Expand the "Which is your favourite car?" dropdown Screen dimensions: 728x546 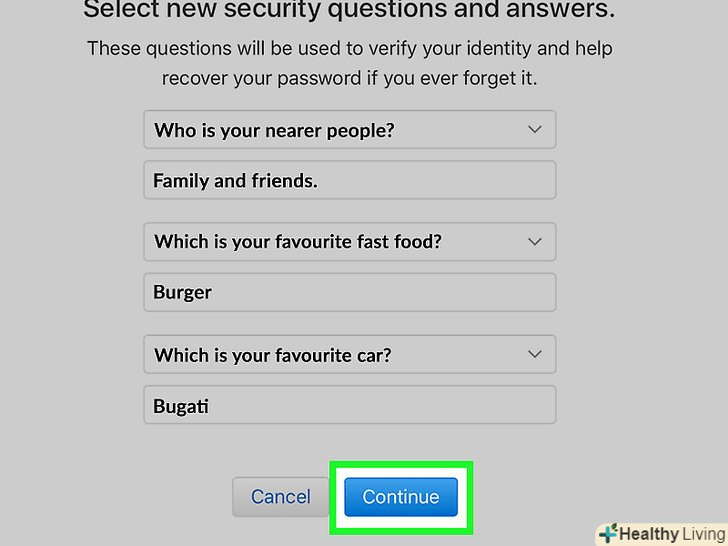coord(349,354)
